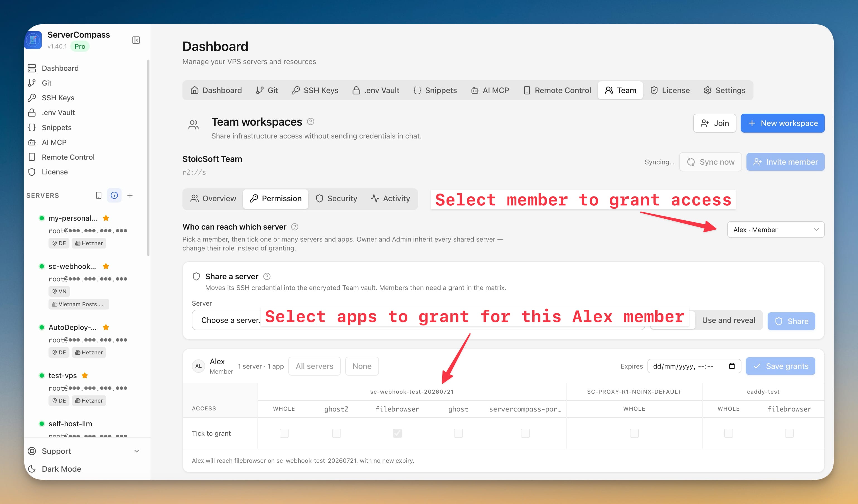Viewport: 858px width, 504px height.
Task: Open the Alex · Member dropdown
Action: [x=776, y=230]
